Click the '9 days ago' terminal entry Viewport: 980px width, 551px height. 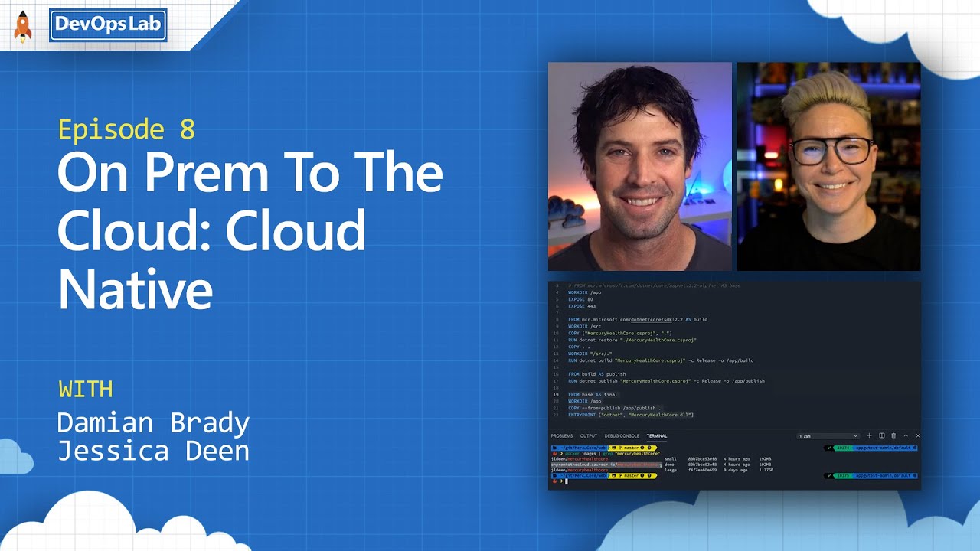737,470
